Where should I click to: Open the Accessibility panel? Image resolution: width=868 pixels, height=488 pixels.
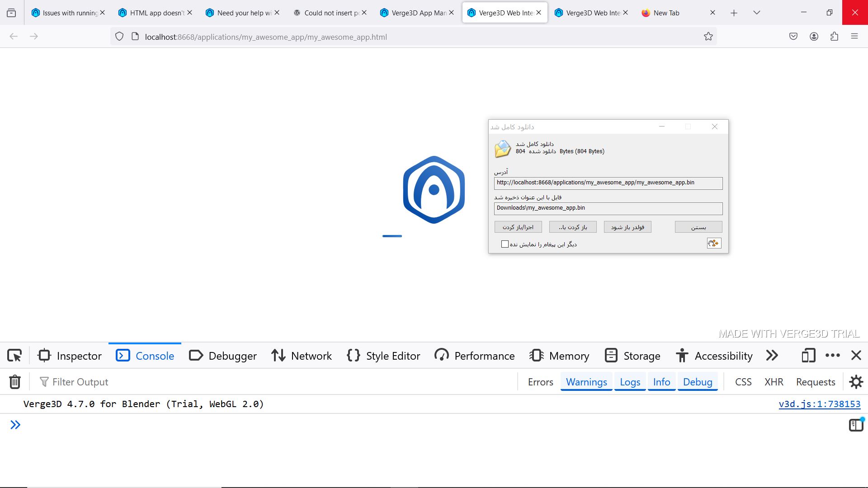pos(714,356)
